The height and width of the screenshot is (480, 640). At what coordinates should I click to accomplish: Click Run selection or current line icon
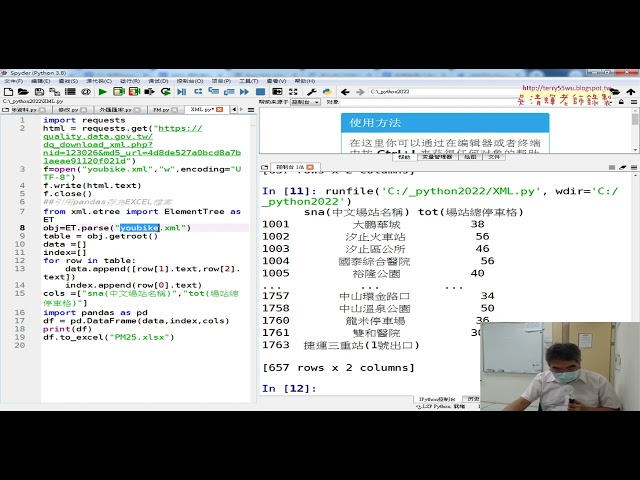[149, 92]
